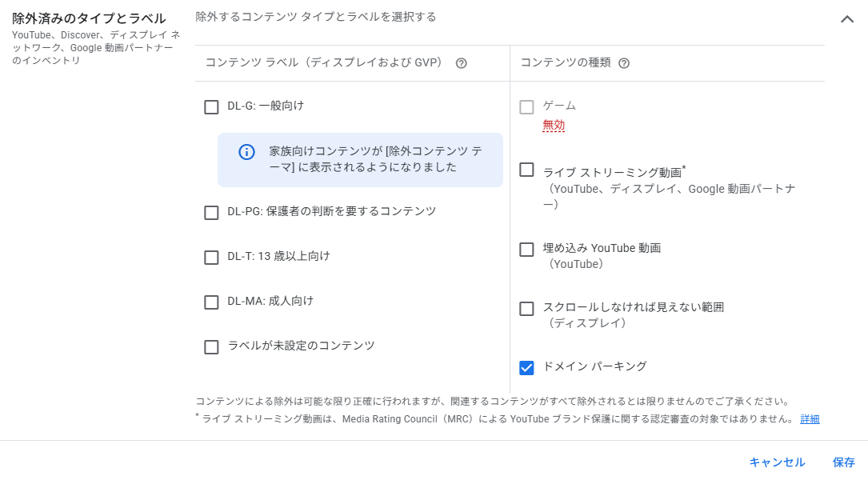
Task: Click the キャンセル button
Action: click(x=777, y=462)
